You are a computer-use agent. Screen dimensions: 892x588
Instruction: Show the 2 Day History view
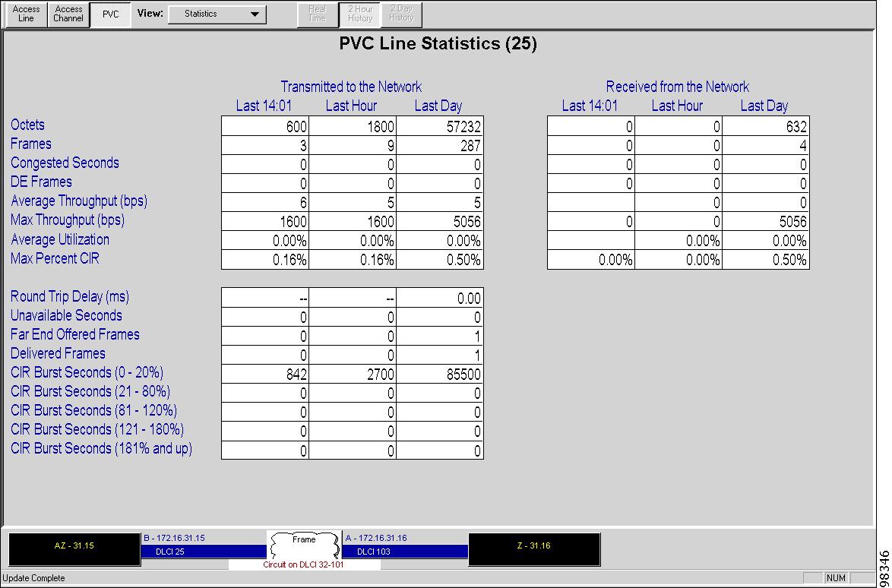click(400, 14)
